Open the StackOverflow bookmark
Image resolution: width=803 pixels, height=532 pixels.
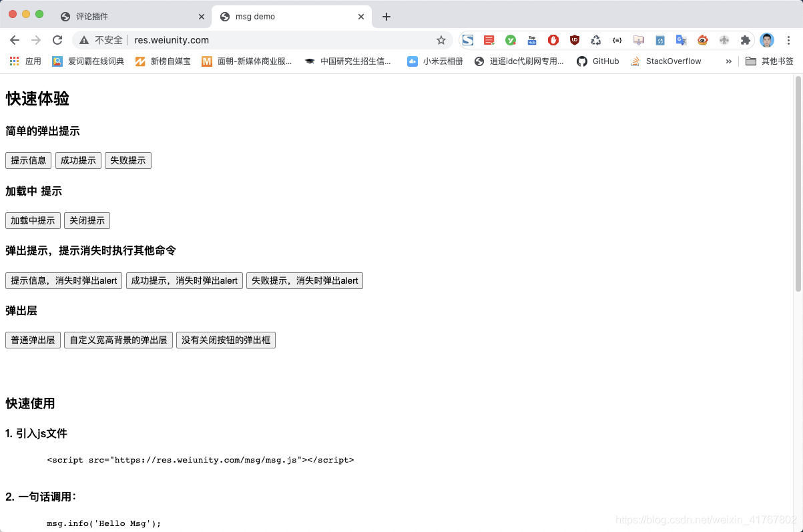[x=665, y=61]
